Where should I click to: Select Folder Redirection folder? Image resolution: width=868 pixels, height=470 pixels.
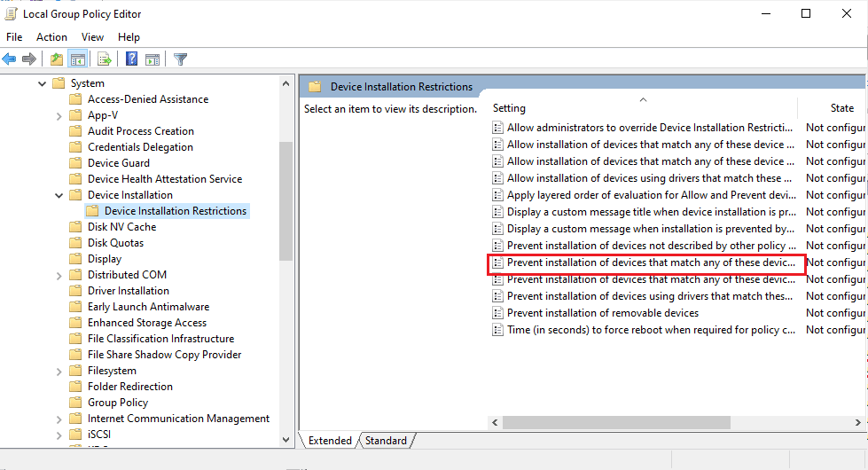point(130,387)
